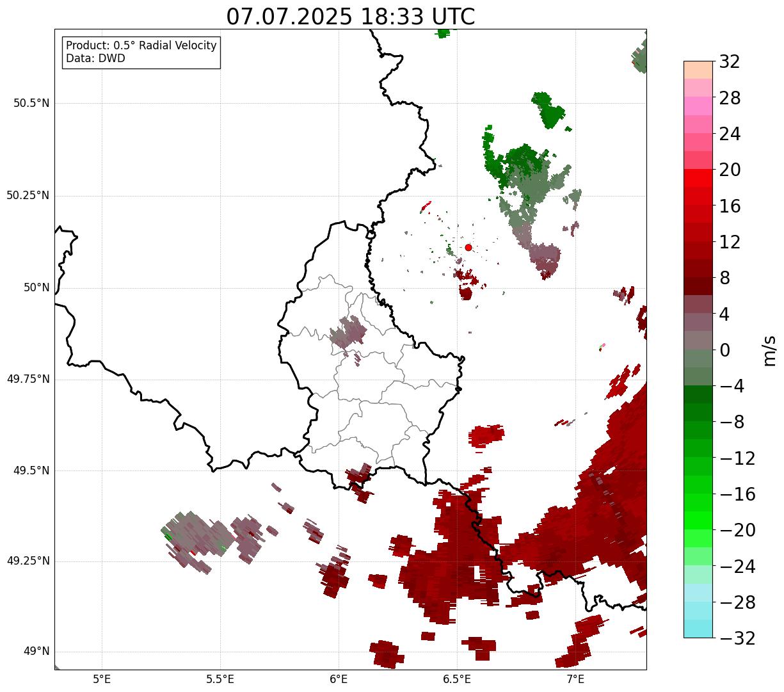The height and width of the screenshot is (692, 784).
Task: Click the 5.5°E longitude label
Action: click(220, 679)
